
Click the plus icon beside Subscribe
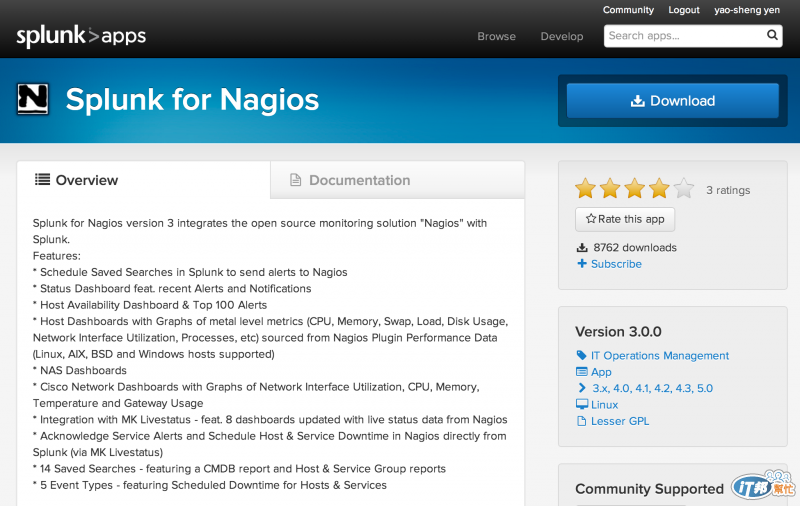[582, 264]
